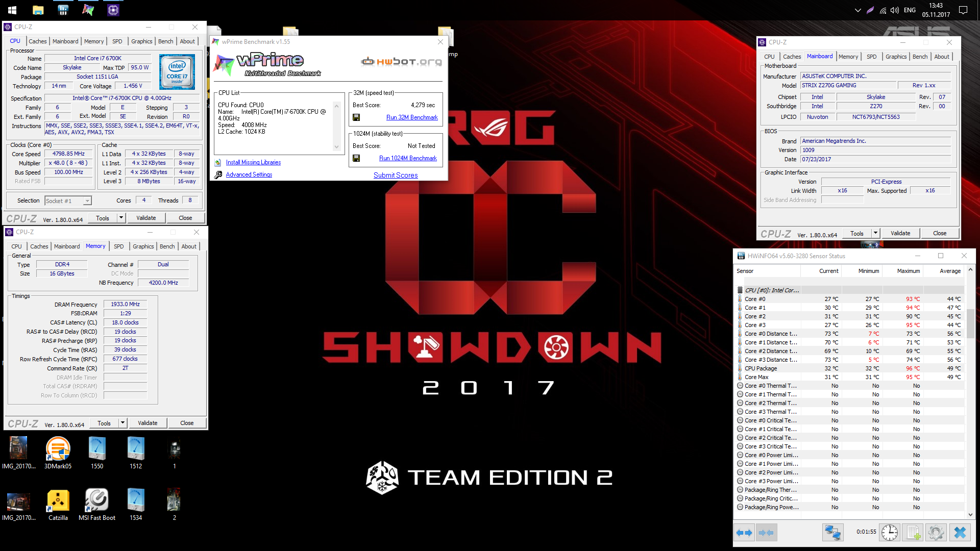Click the CPU-Z icon in the taskbar
The width and height of the screenshot is (980, 551).
113,10
